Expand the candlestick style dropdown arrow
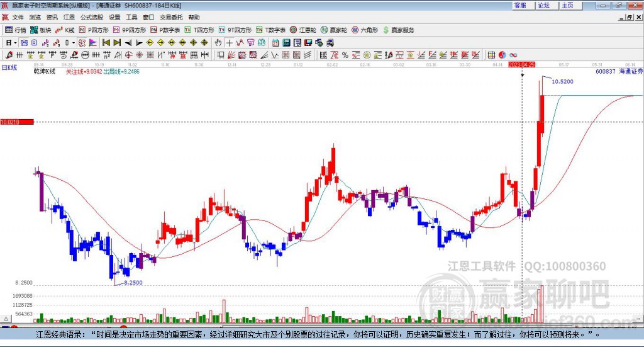The image size is (644, 347). pos(74,43)
